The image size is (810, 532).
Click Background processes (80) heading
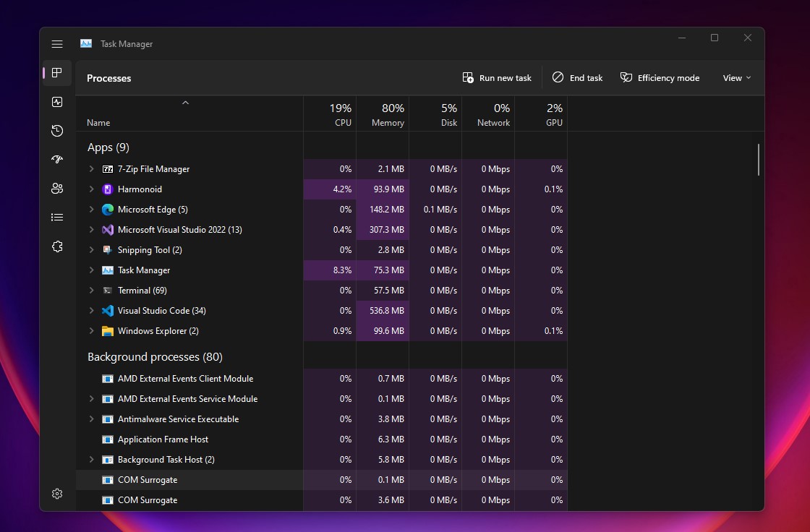point(155,357)
